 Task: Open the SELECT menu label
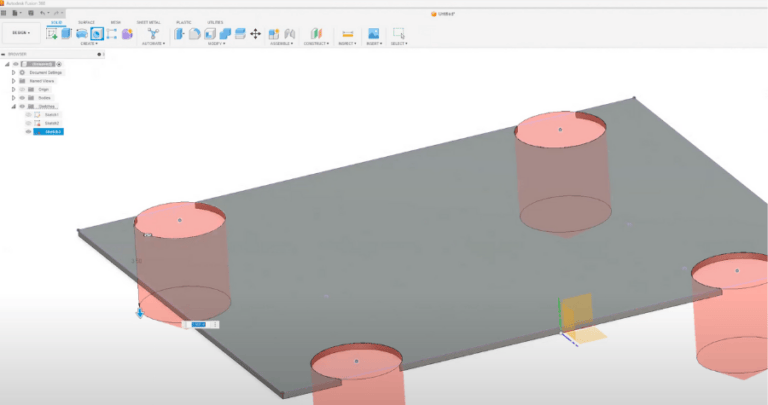click(399, 44)
